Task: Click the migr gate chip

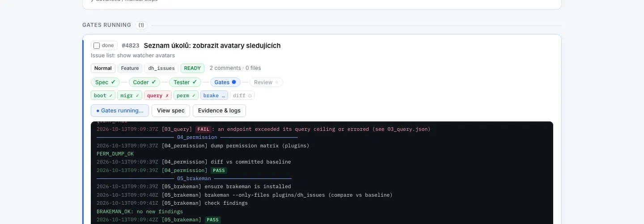Action: pyautogui.click(x=130, y=95)
